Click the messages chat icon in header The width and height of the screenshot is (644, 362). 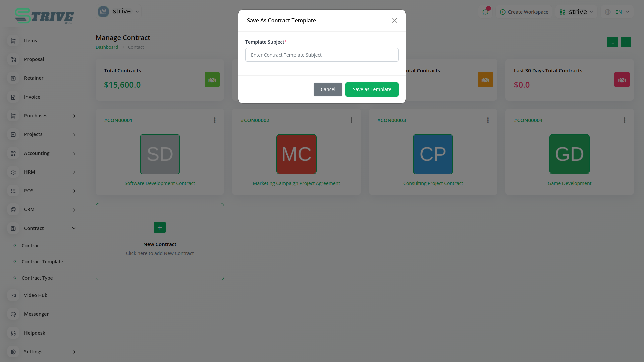coord(485,12)
